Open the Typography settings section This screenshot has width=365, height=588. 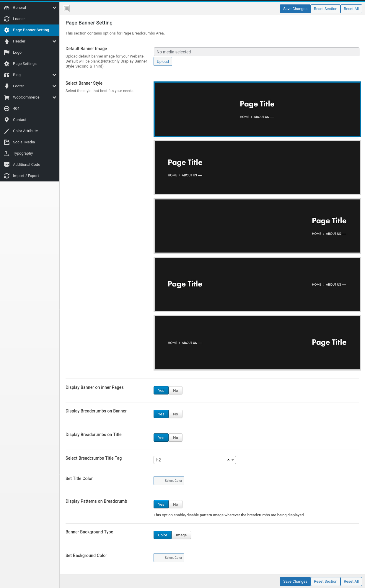(30, 153)
